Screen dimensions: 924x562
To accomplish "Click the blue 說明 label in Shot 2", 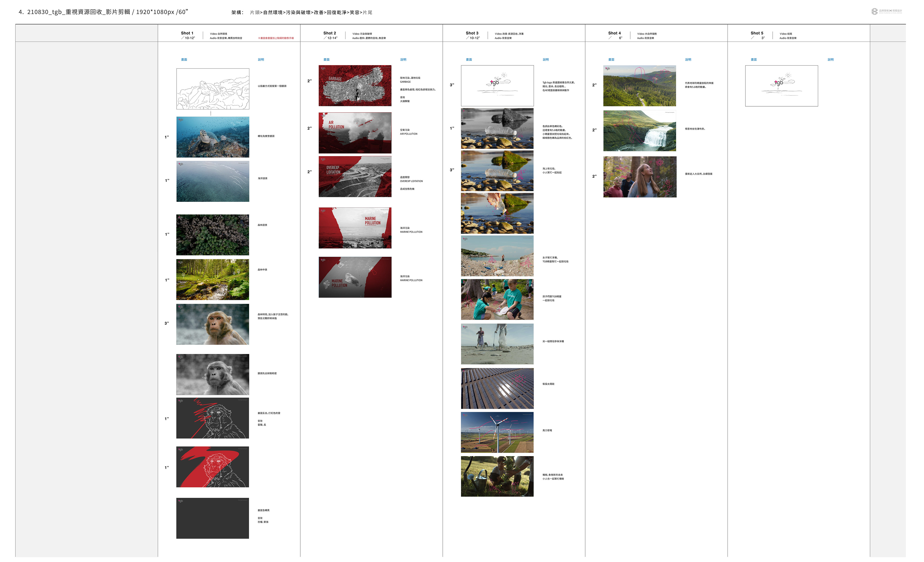I will (x=403, y=60).
